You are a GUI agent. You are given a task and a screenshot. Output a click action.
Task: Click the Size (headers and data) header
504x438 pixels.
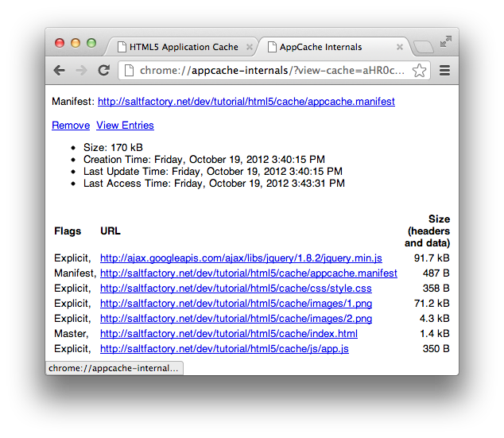(x=427, y=231)
